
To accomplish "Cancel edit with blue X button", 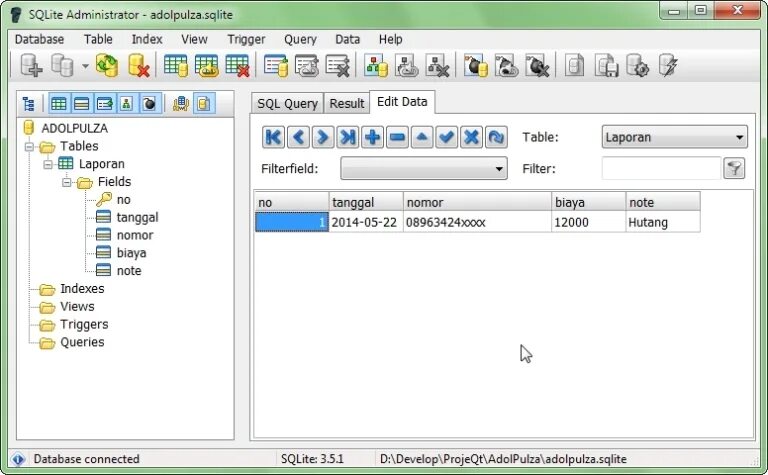I will [471, 137].
